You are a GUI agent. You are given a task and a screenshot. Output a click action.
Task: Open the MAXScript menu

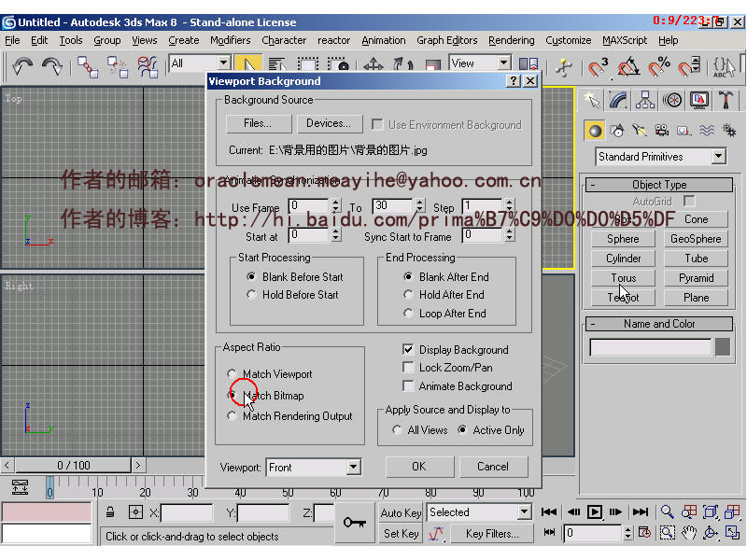(625, 40)
